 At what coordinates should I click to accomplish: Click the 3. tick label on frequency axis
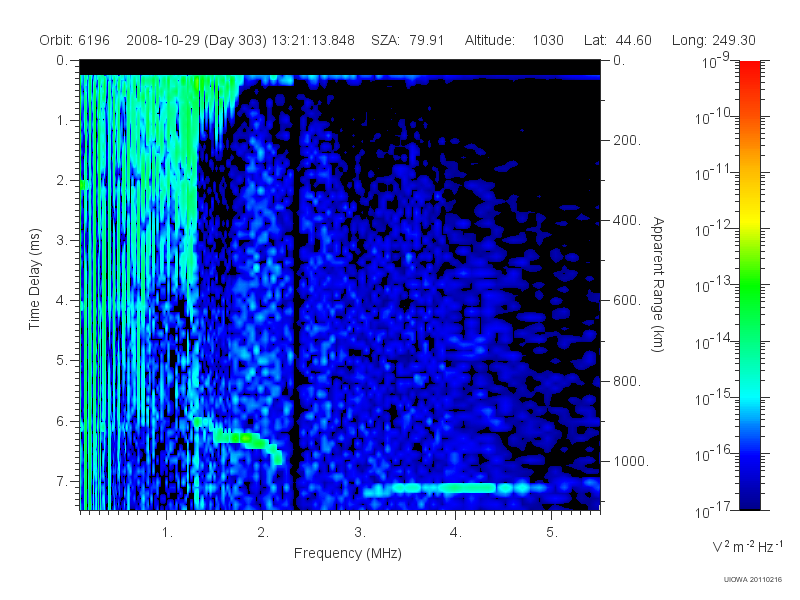tap(360, 533)
